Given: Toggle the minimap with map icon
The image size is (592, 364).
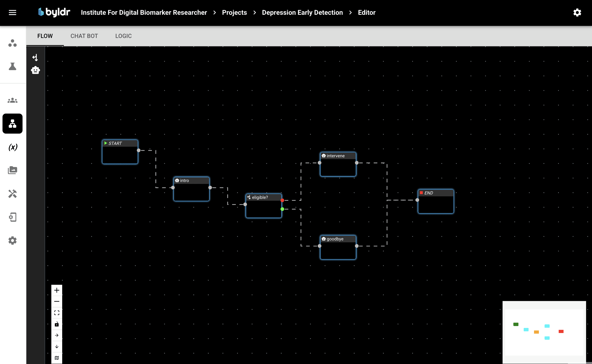Looking at the screenshot, I should (x=57, y=358).
